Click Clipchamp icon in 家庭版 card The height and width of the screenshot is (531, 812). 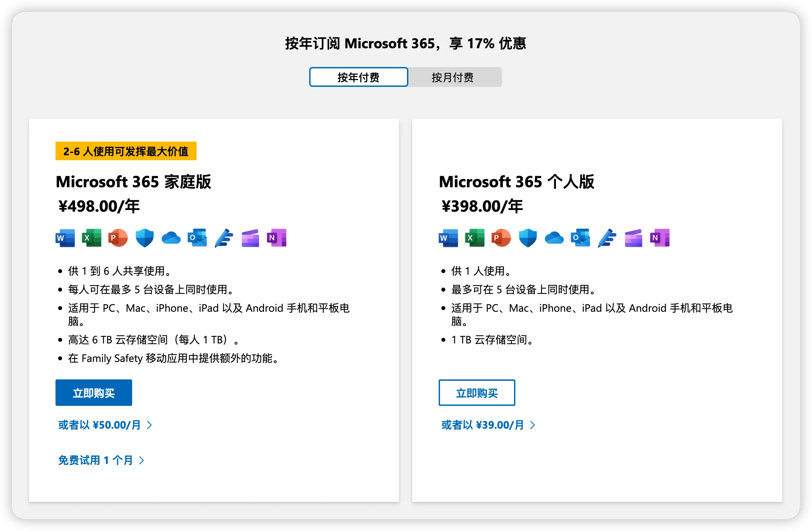250,238
